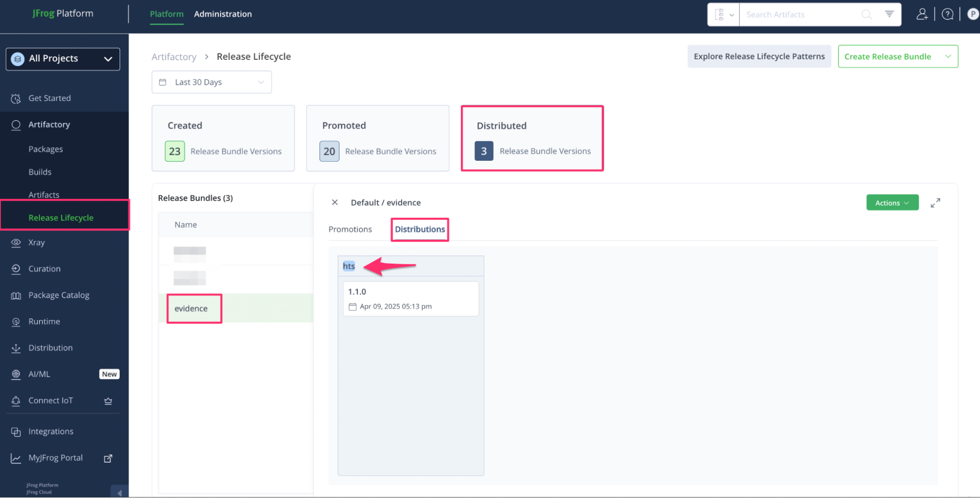Switch to the Promotions tab
Viewport: 980px width, 498px height.
click(350, 229)
